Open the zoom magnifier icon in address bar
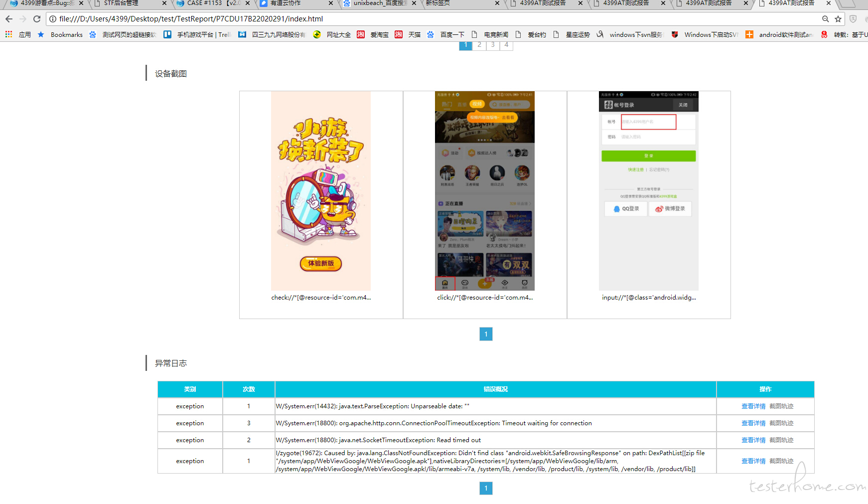The image size is (868, 504). tap(826, 19)
